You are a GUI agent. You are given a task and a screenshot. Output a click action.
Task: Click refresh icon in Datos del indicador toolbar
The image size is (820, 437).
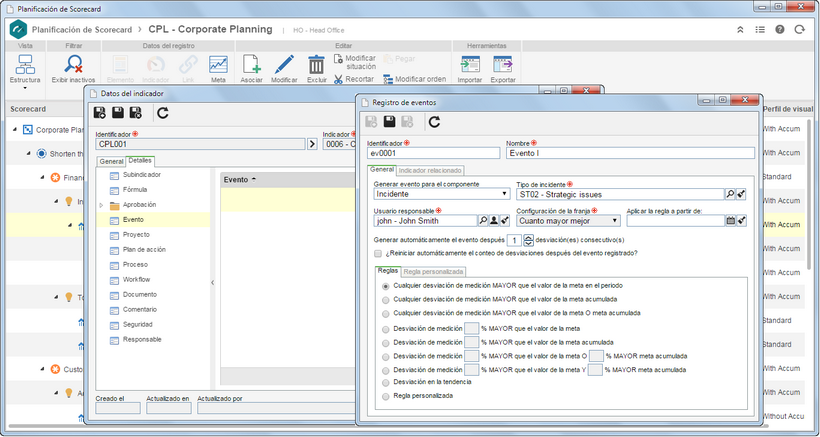click(163, 112)
